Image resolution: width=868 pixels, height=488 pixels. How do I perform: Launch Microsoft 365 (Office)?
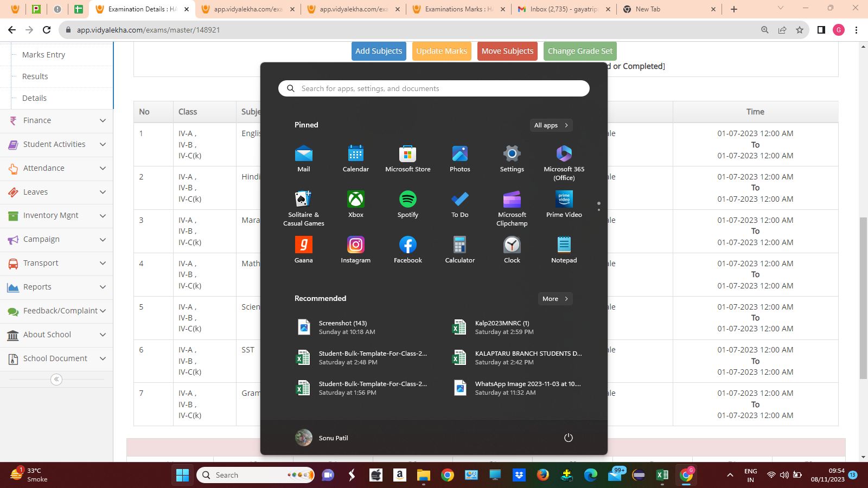click(x=564, y=163)
